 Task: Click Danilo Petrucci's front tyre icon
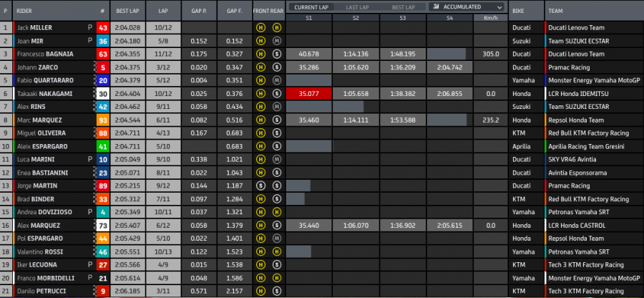[x=262, y=291]
